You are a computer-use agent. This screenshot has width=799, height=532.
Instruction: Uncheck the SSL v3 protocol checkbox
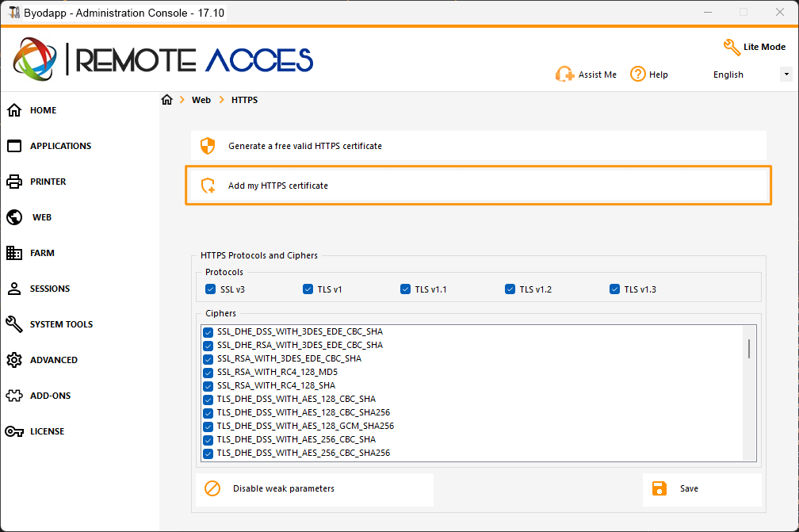tap(211, 289)
